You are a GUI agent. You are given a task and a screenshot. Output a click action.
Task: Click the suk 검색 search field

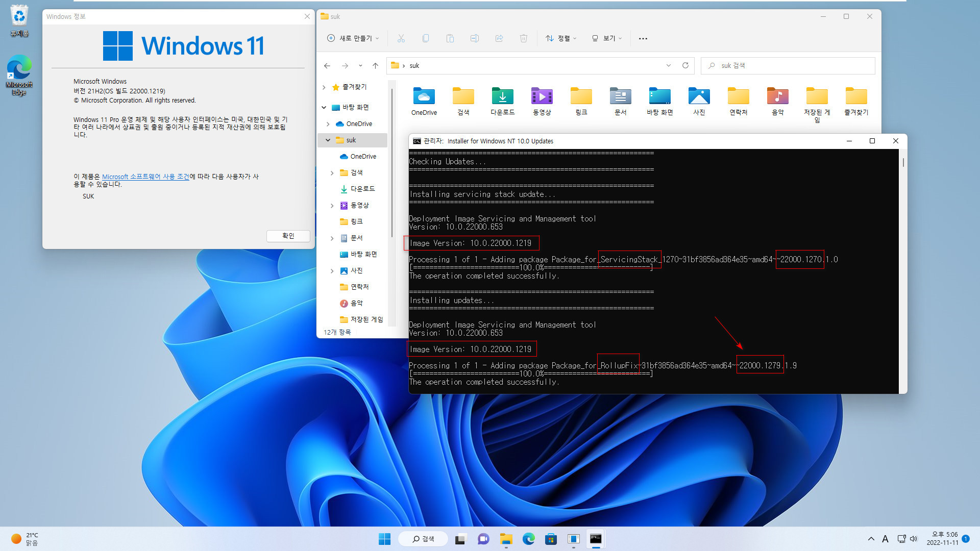pyautogui.click(x=788, y=65)
